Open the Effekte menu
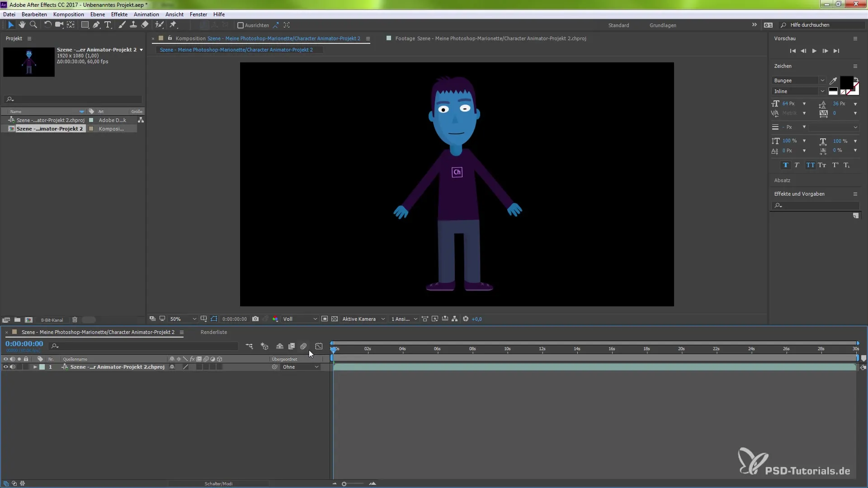Viewport: 868px width, 488px height. click(x=119, y=14)
